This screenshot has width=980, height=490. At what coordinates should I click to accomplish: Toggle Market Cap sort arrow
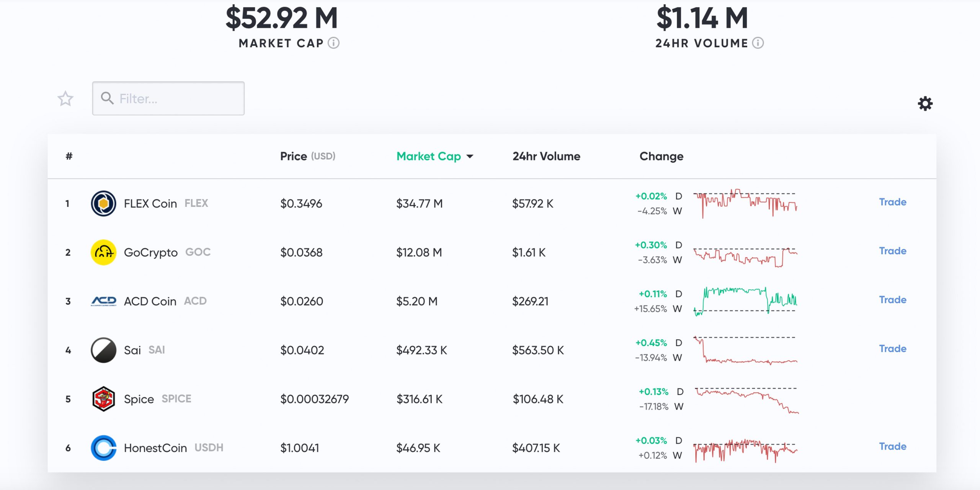[x=470, y=156]
